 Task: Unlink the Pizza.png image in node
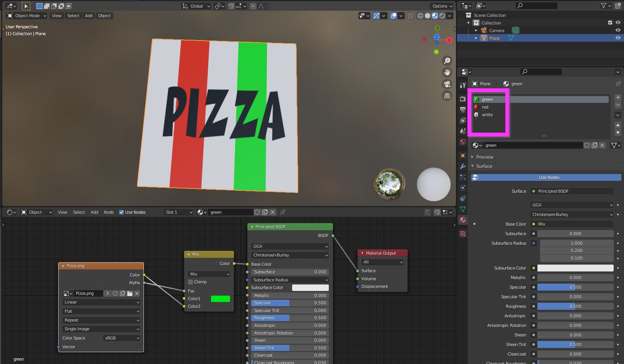[x=137, y=293]
